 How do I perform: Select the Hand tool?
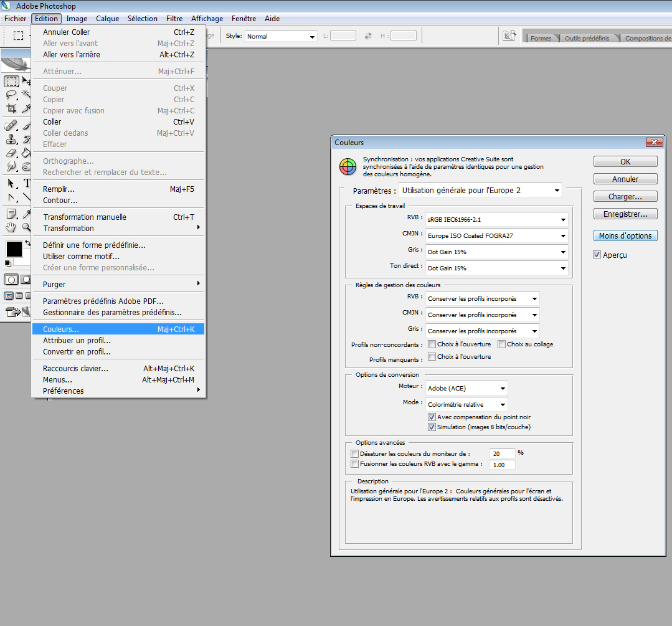click(11, 227)
